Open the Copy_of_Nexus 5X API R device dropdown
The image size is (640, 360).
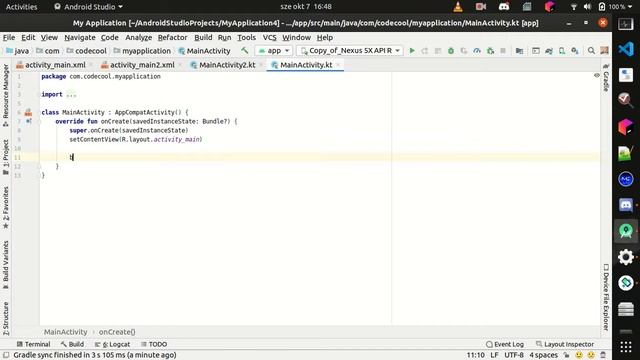(350, 51)
